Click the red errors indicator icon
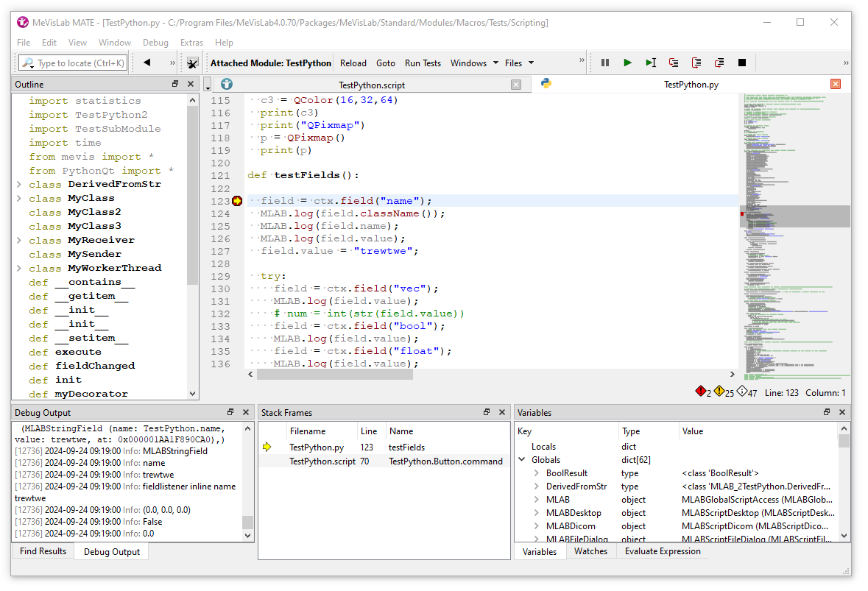The image size is (868, 591). tap(700, 392)
